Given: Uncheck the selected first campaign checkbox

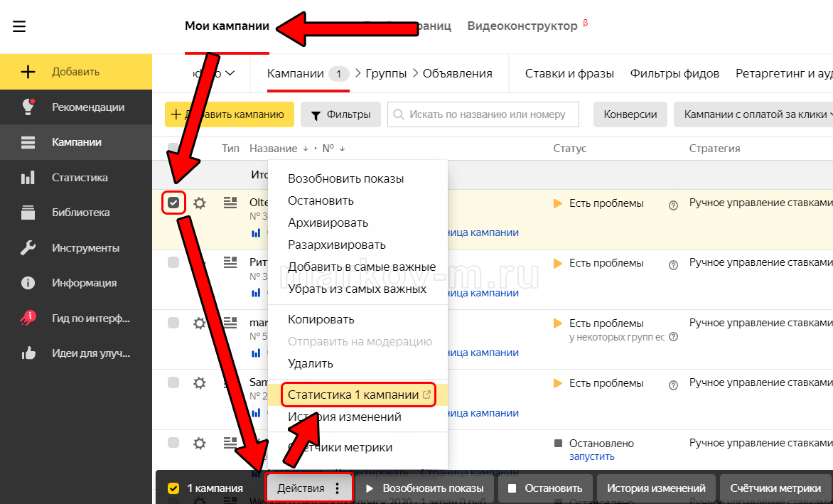Looking at the screenshot, I should tap(173, 203).
